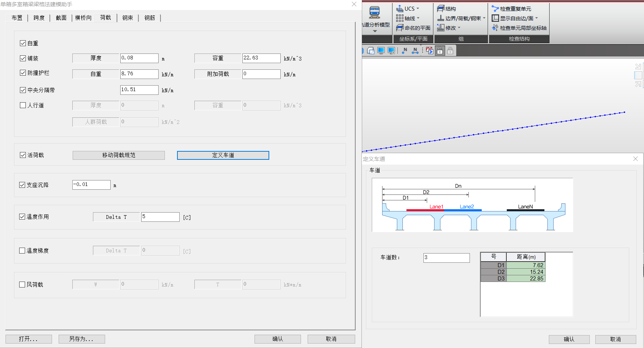Screen dimensions: 644x348
Task: Click the 车道数 input field
Action: (x=446, y=258)
